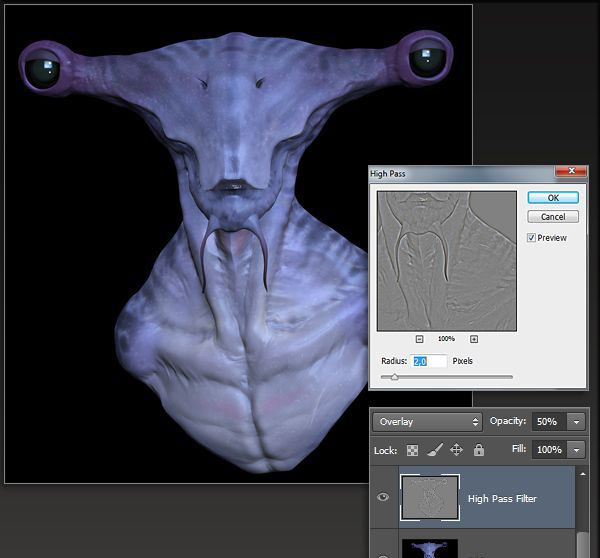
Task: Toggle lock image pixels brush icon
Action: [x=434, y=450]
